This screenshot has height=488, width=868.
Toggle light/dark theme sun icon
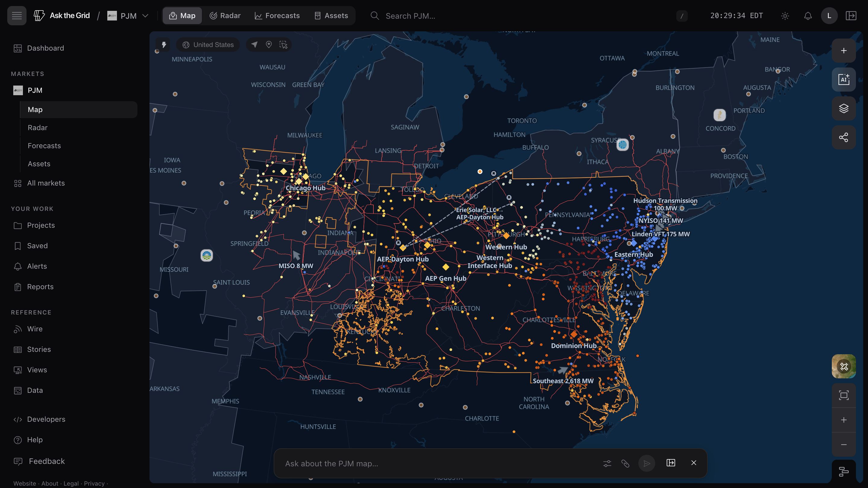point(785,16)
